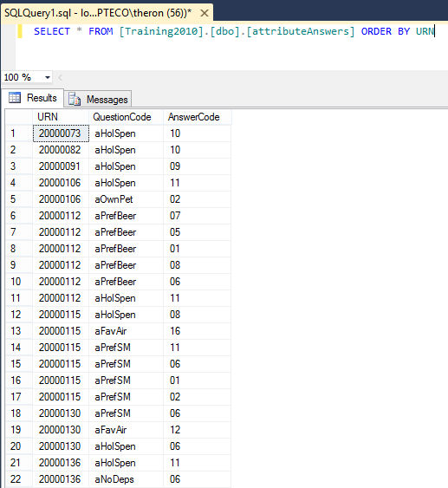Select aPrefSM cell in row 18
Viewport: 448px width, 488px height.
coord(126,413)
